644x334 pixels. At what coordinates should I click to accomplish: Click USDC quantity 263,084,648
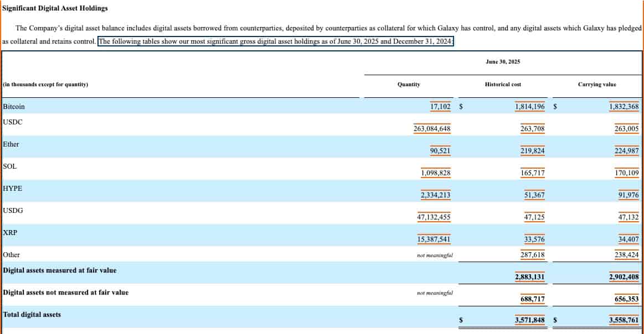coord(432,128)
